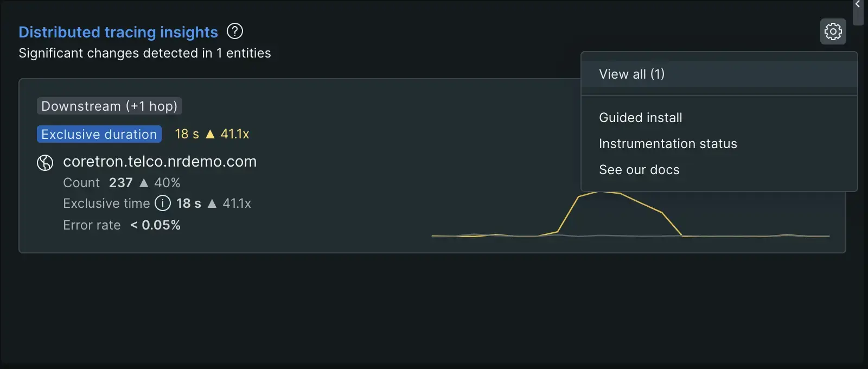The height and width of the screenshot is (369, 868).
Task: Click the info icon next to Exclusive time
Action: [x=163, y=203]
